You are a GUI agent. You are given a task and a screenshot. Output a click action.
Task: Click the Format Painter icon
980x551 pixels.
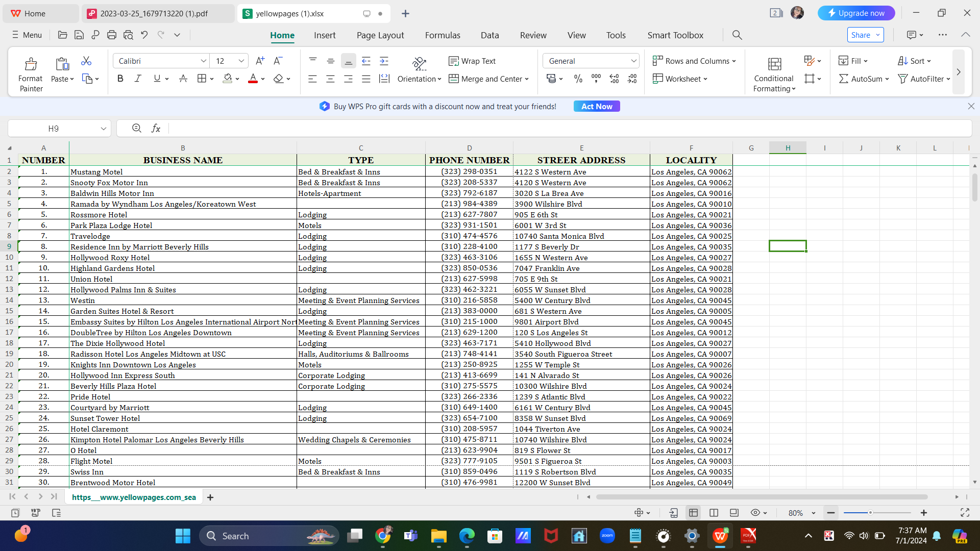pyautogui.click(x=31, y=65)
